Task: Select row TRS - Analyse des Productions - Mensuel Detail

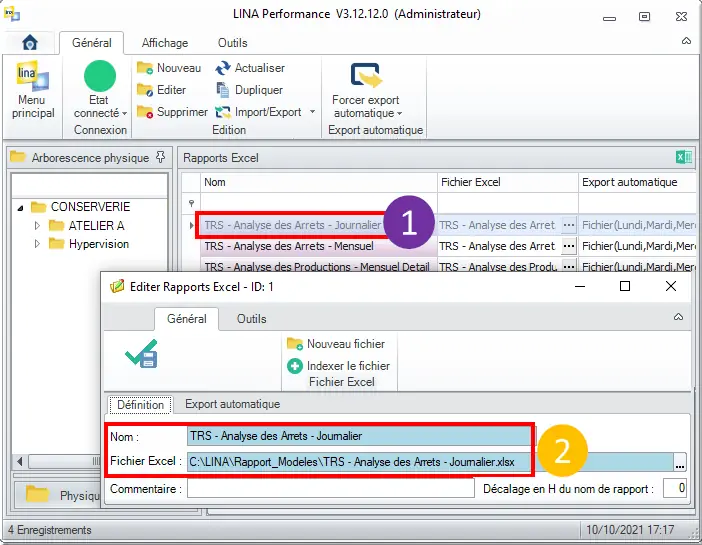Action: pyautogui.click(x=317, y=266)
